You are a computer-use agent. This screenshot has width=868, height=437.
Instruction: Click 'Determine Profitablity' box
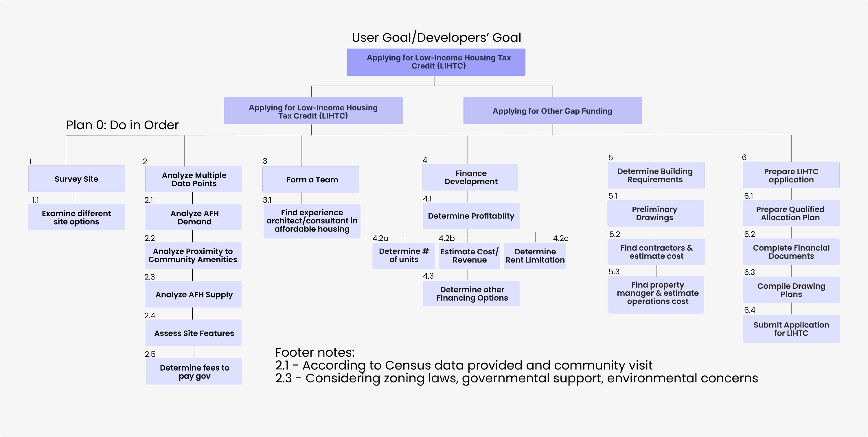coord(471,216)
